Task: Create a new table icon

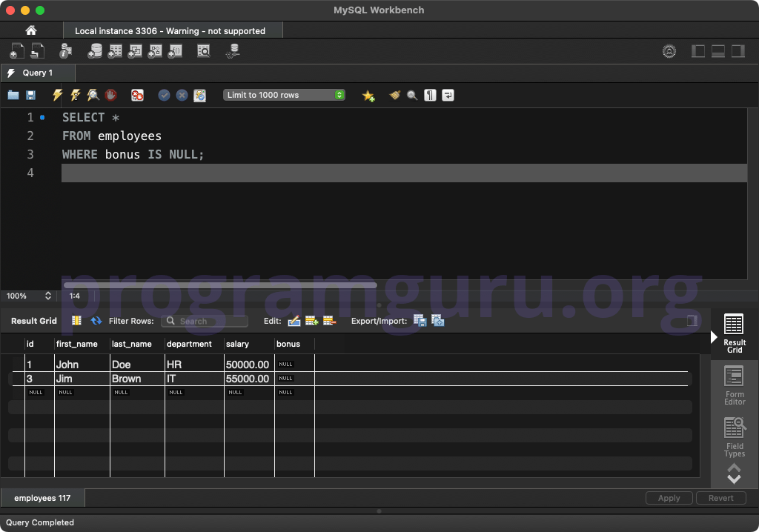Action: (x=115, y=51)
